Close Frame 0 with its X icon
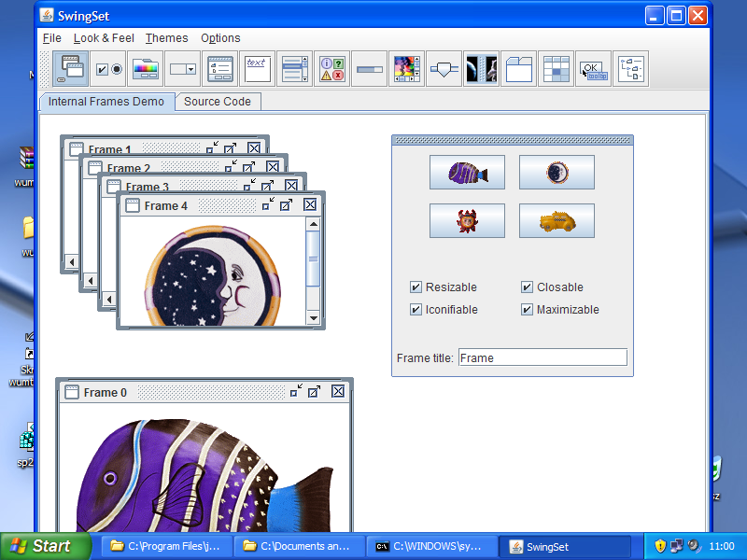747x560 pixels. tap(338, 391)
